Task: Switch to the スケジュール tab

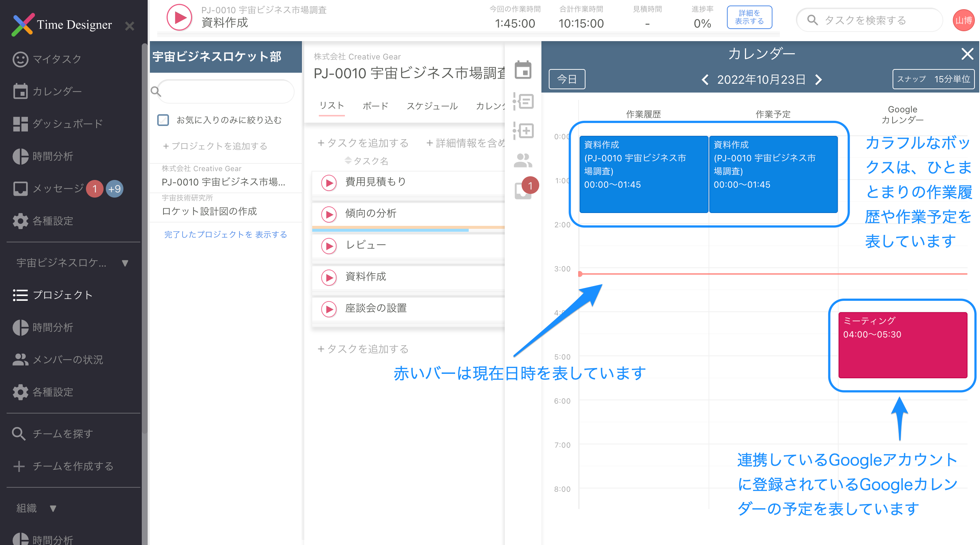Action: [x=433, y=106]
